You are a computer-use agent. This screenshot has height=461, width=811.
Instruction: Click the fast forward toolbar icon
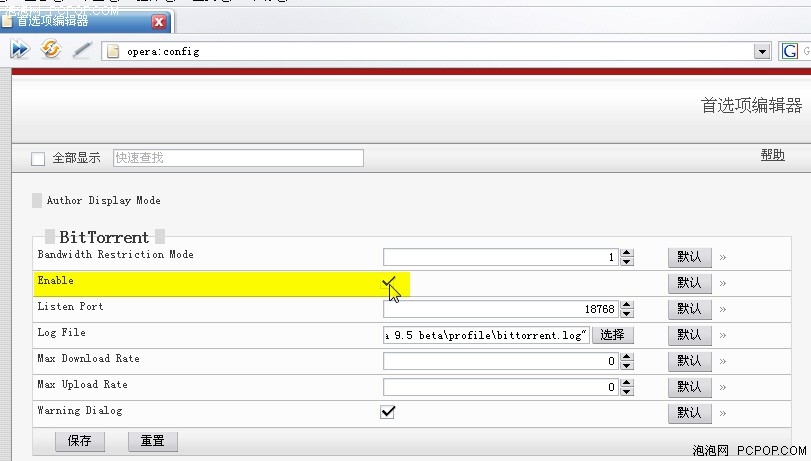point(20,50)
